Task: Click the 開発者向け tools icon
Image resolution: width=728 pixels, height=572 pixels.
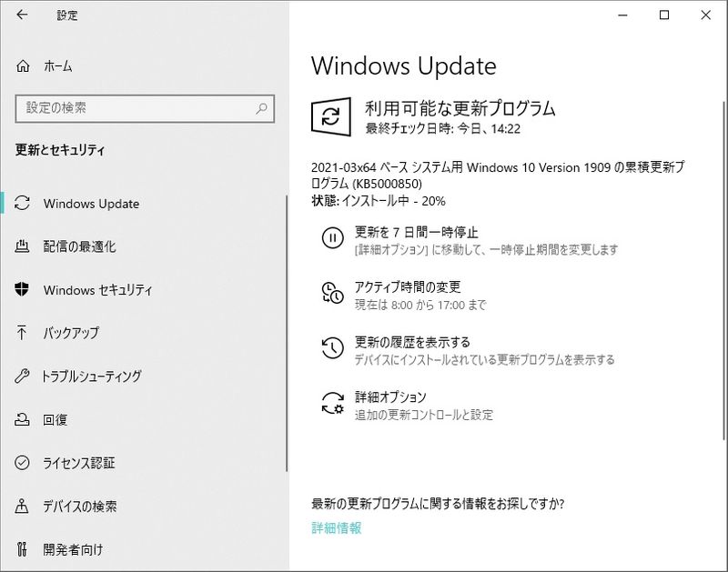Action: tap(22, 549)
